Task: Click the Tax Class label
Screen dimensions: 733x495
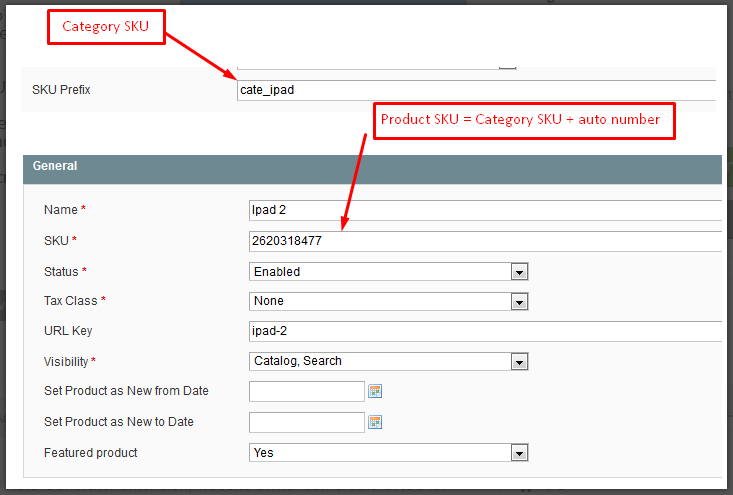Action: pyautogui.click(x=71, y=301)
